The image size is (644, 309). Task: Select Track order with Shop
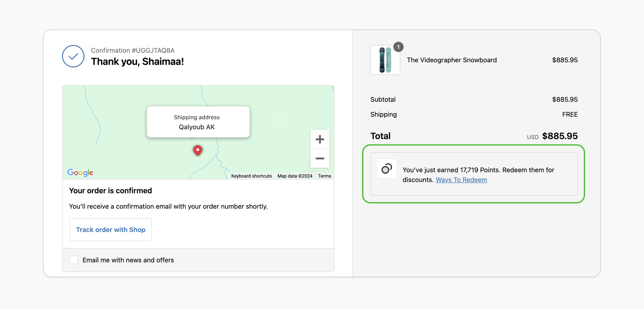(111, 229)
